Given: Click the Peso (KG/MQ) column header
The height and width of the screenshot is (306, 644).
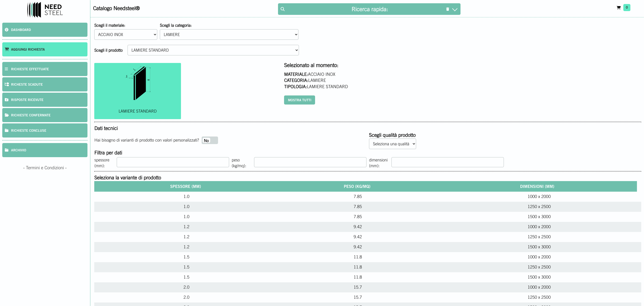Looking at the screenshot, I should tap(357, 186).
